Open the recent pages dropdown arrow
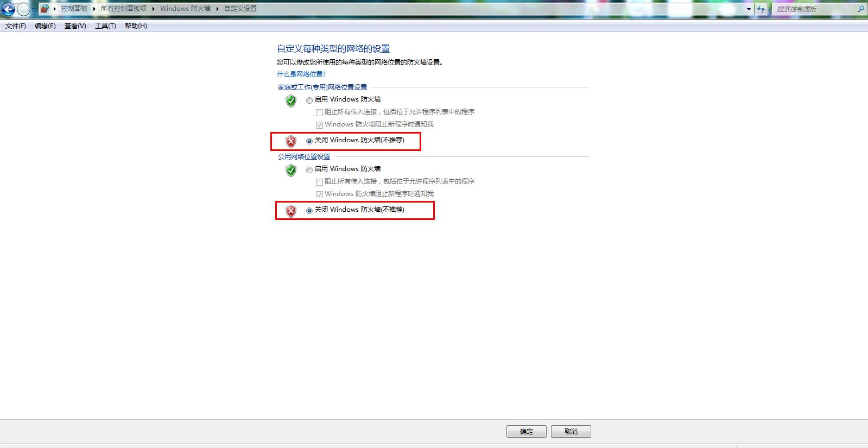 pos(35,9)
